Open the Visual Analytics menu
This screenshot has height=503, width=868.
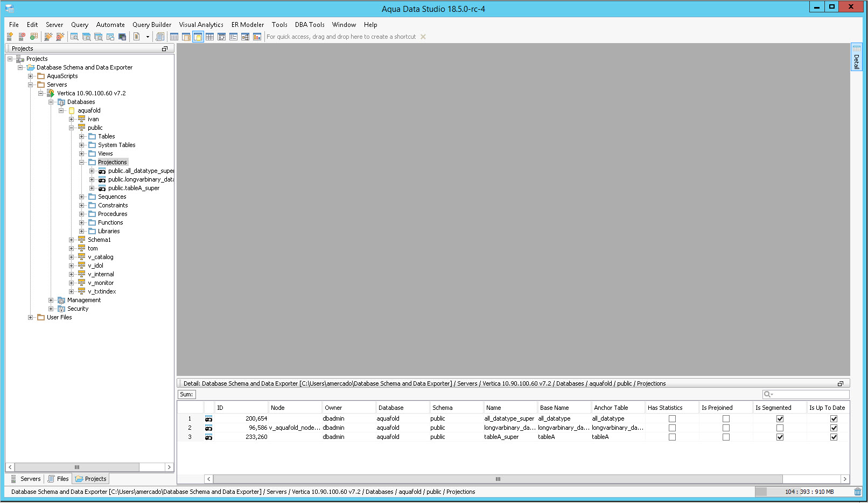tap(201, 25)
